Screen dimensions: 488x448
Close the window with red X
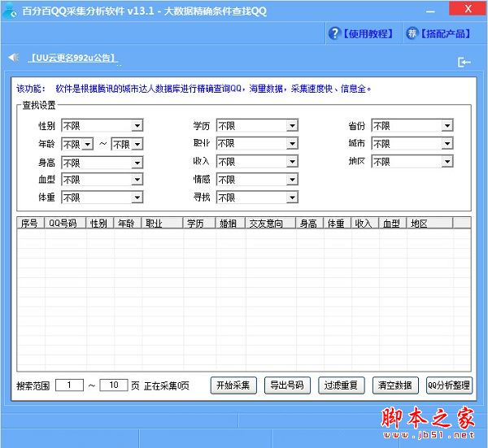click(x=468, y=9)
